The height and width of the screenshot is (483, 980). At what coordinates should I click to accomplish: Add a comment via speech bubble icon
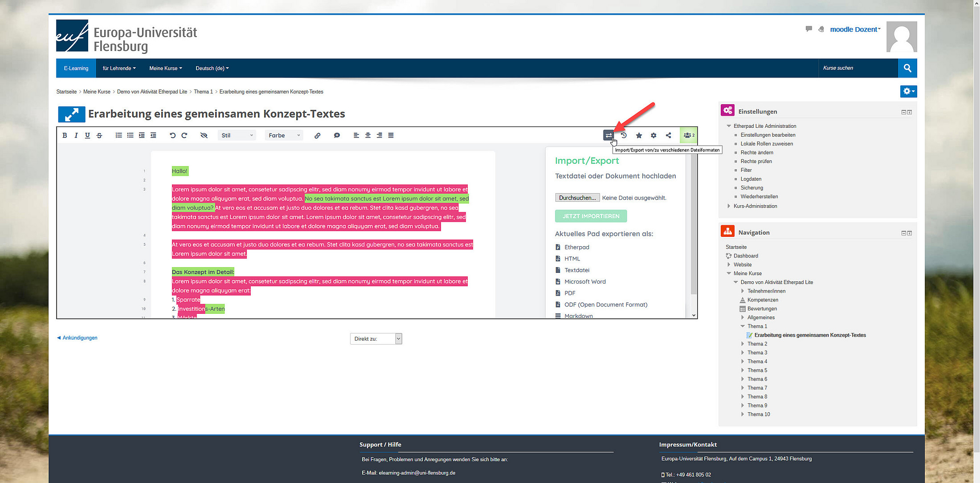(337, 135)
